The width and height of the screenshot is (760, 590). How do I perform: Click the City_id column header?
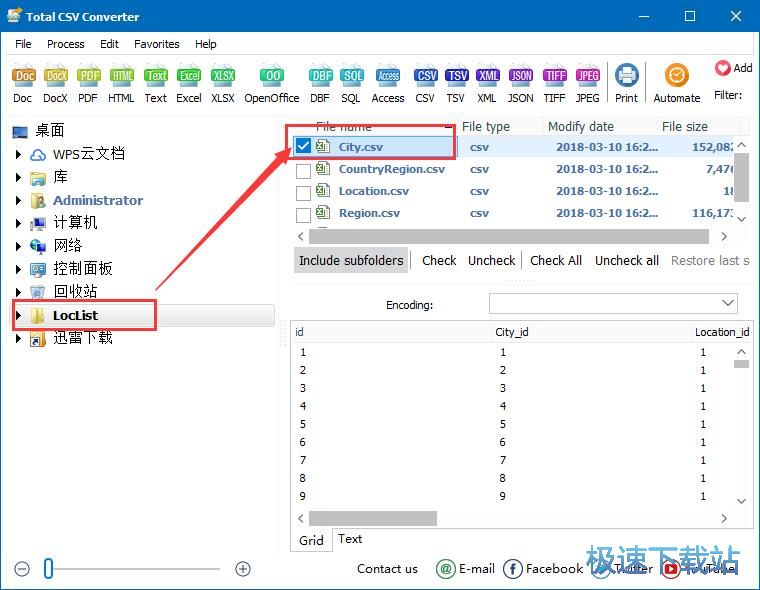[x=512, y=332]
